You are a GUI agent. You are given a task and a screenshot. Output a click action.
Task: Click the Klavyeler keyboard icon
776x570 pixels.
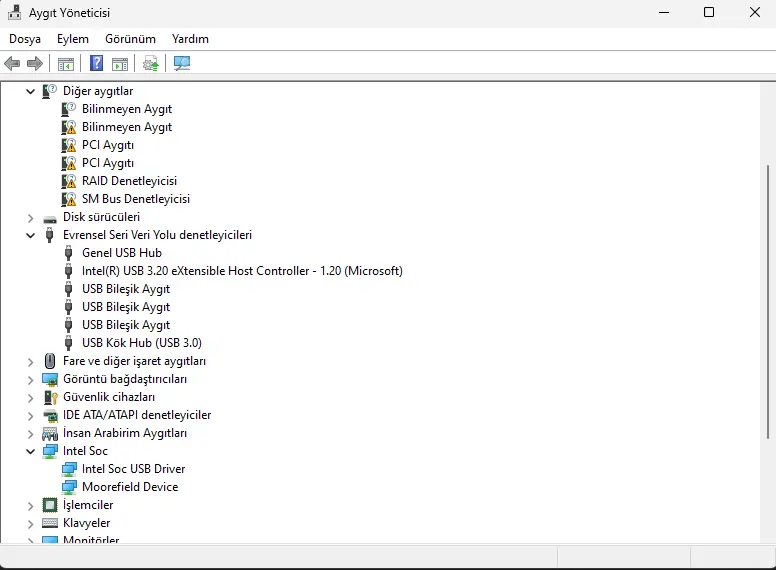pos(49,523)
